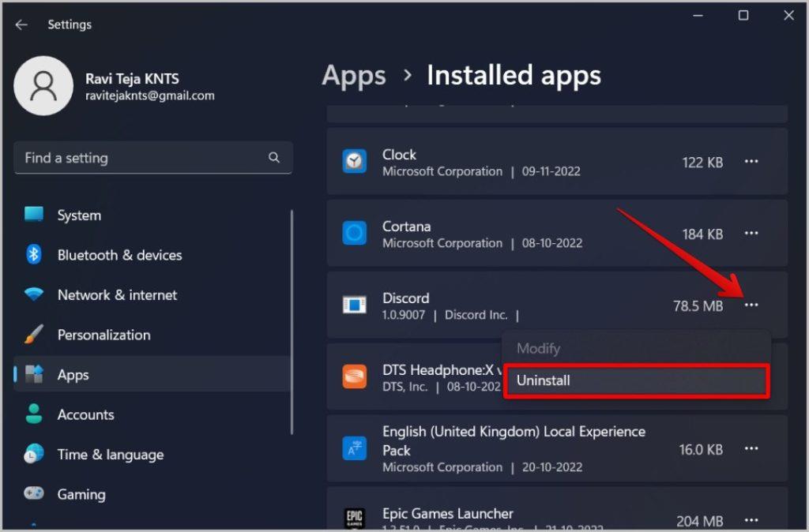Click the Bluetooth icon in sidebar
Image resolution: width=809 pixels, height=532 pixels.
point(34,254)
